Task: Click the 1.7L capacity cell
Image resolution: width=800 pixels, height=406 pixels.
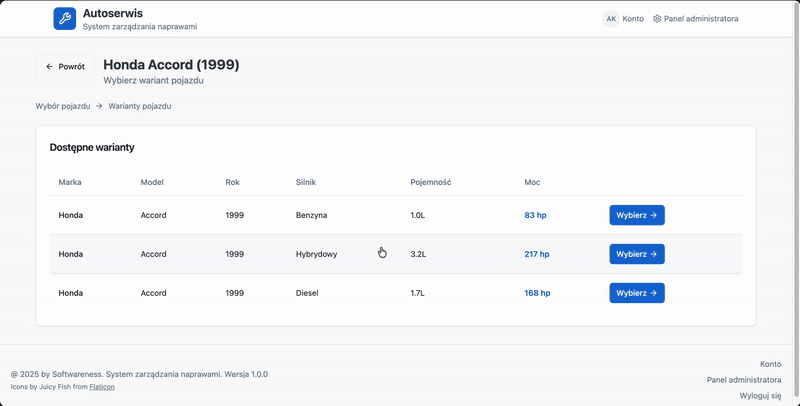Action: tap(417, 293)
